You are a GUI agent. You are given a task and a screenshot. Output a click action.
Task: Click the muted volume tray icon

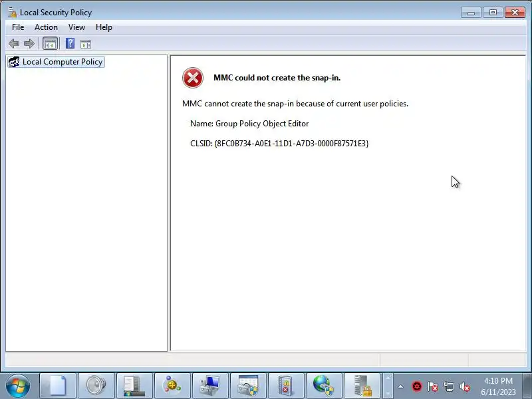click(x=464, y=386)
